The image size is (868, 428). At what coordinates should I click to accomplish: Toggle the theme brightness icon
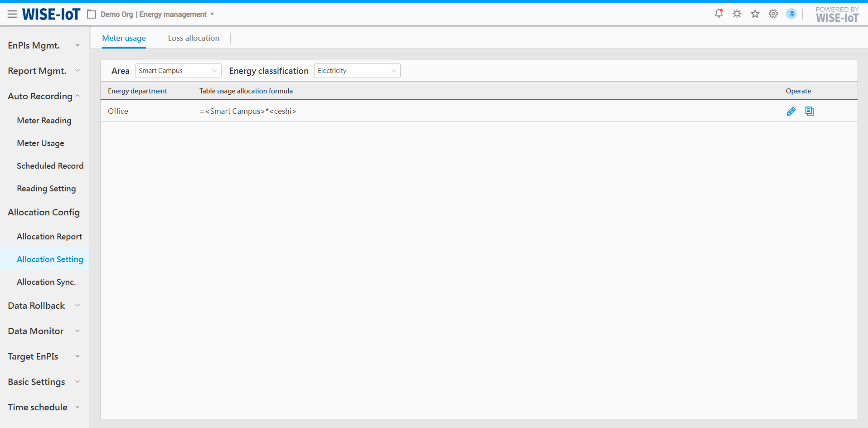(x=737, y=14)
